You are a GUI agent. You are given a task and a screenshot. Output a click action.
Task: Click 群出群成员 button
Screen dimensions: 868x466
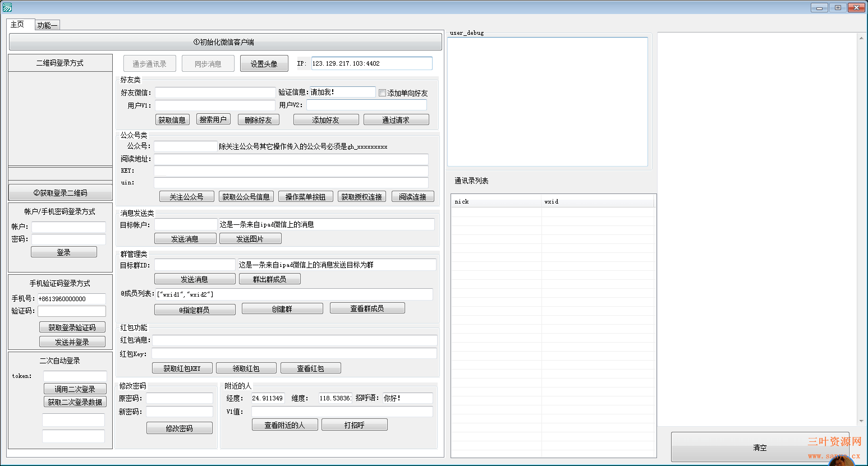click(x=269, y=279)
